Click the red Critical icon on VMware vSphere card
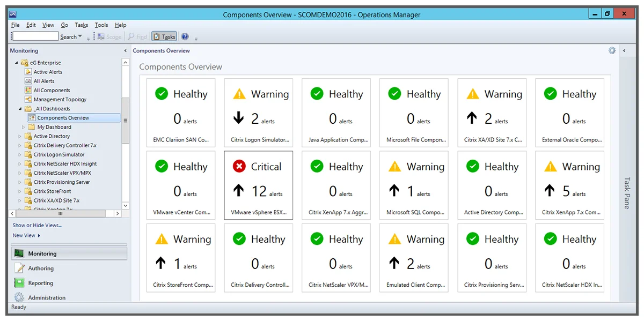This screenshot has height=321, width=644. (239, 167)
